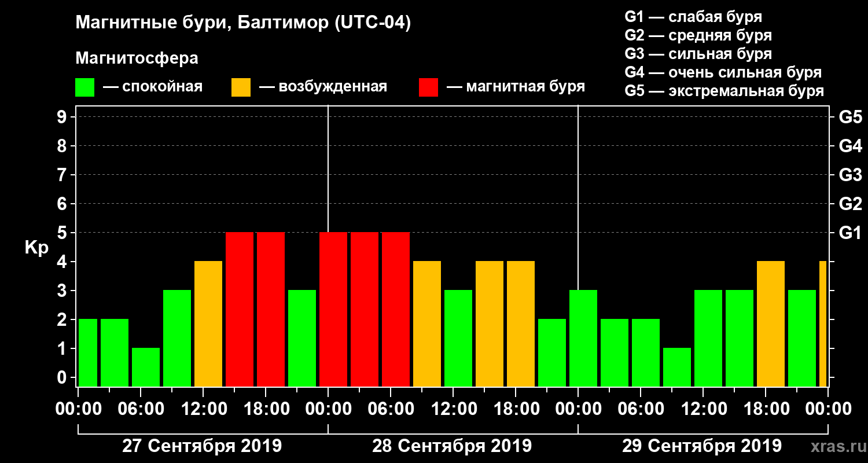Click the G4 label on right axis
868x463 pixels.
(850, 146)
